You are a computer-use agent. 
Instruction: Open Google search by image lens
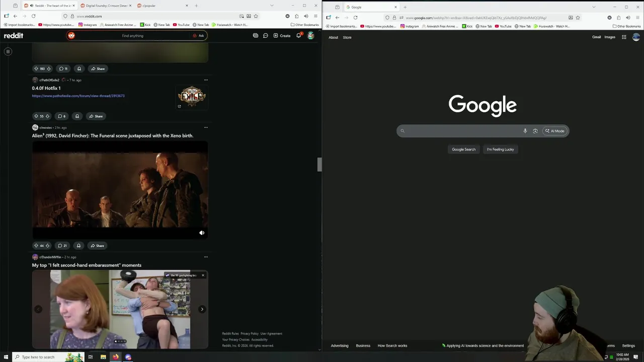[x=535, y=131]
